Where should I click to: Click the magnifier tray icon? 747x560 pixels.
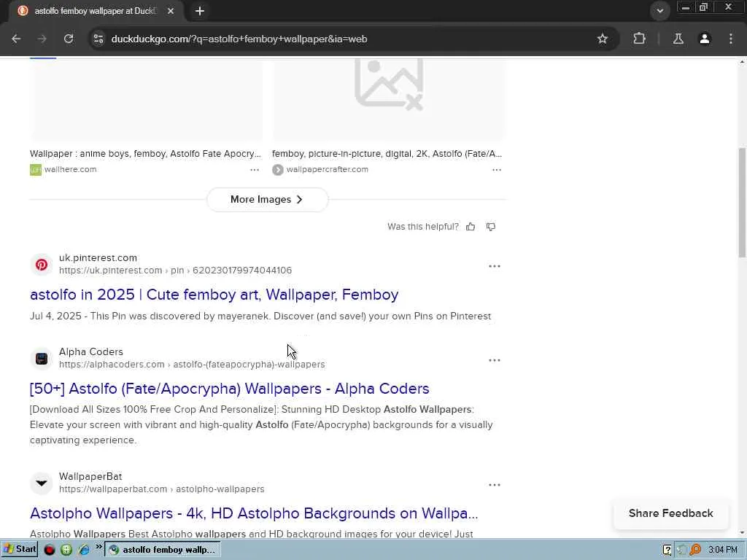[x=695, y=550]
